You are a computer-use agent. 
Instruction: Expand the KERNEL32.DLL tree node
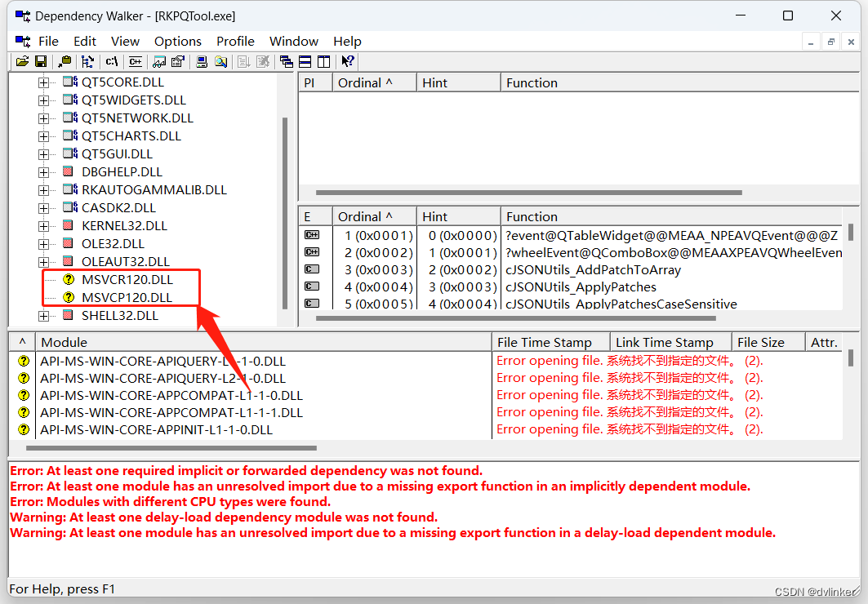point(43,226)
